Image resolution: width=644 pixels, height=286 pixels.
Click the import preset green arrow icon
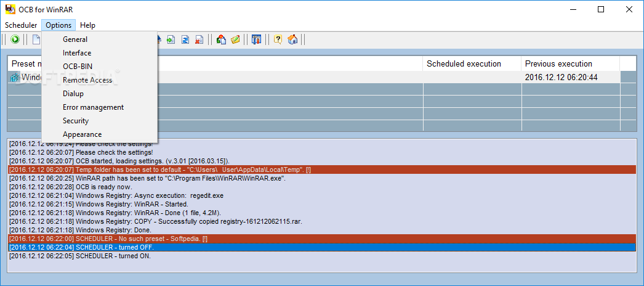coord(171,39)
